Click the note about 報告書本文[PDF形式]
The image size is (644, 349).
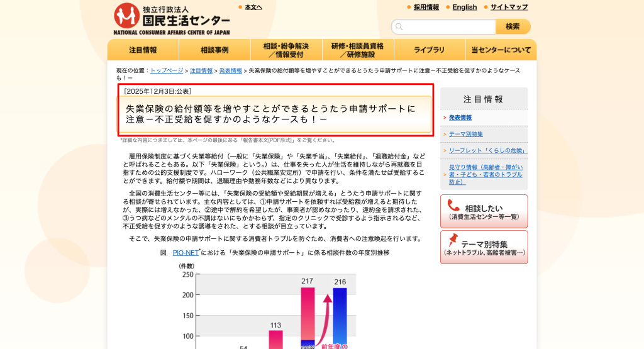pyautogui.click(x=228, y=140)
